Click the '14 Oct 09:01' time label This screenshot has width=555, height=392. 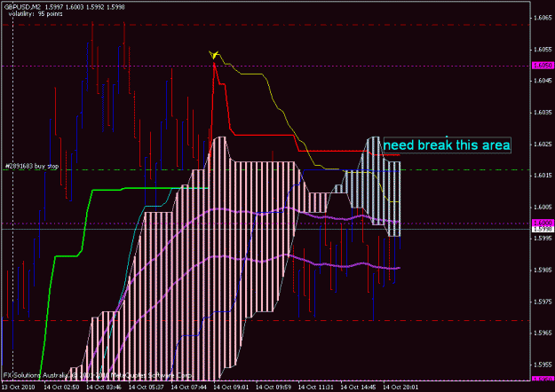231,387
